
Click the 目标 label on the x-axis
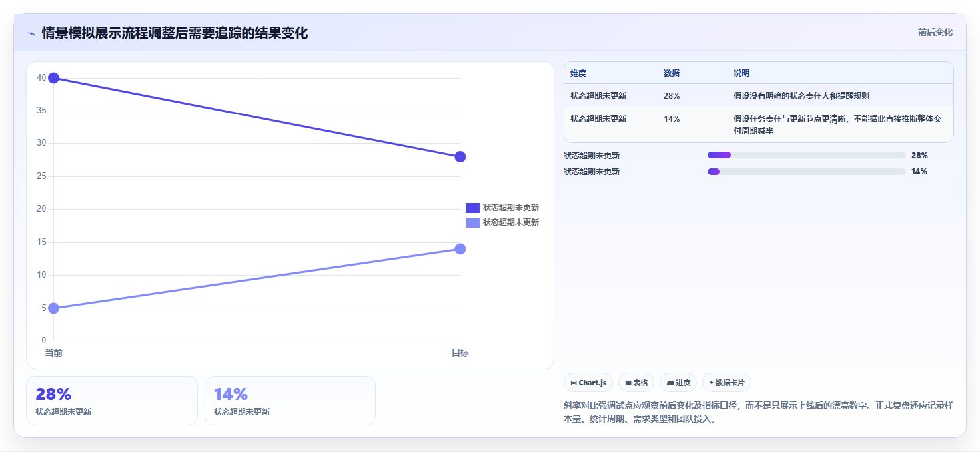coord(460,353)
